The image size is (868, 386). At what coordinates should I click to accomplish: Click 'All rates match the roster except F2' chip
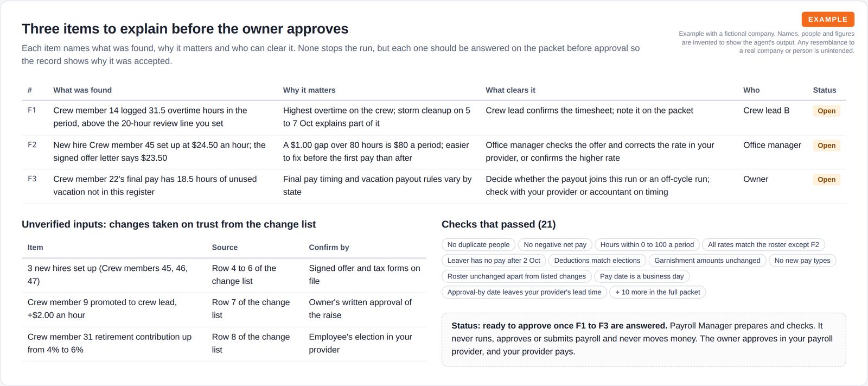click(763, 245)
